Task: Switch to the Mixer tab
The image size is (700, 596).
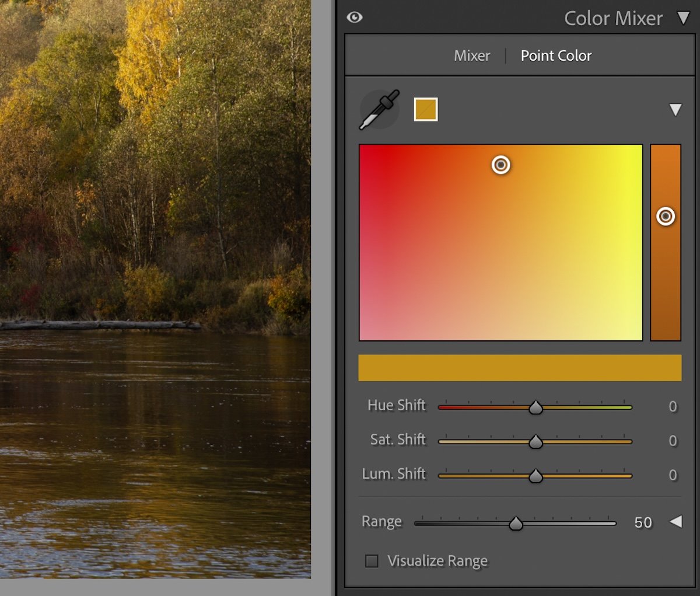Action: click(471, 55)
